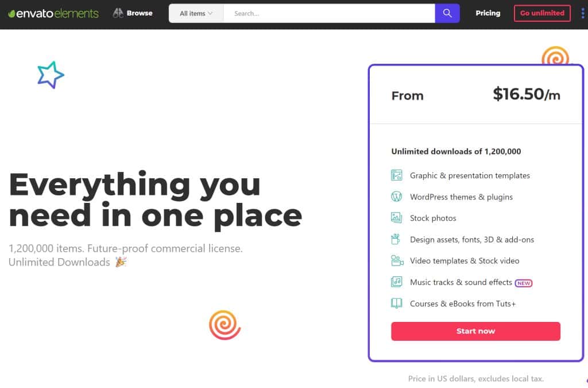This screenshot has height=388, width=588.
Task: Click the Stock photos icon
Action: point(396,218)
